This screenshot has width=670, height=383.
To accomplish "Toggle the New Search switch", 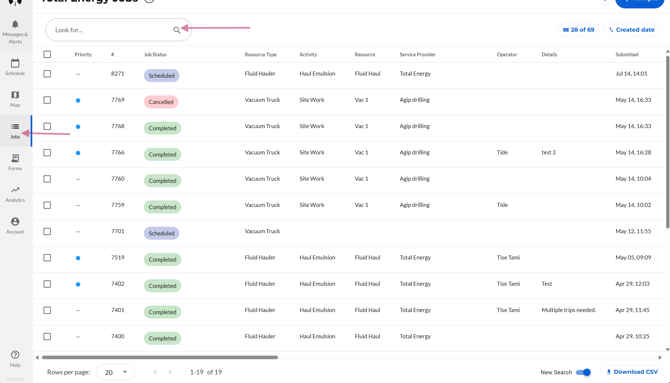I will point(583,372).
